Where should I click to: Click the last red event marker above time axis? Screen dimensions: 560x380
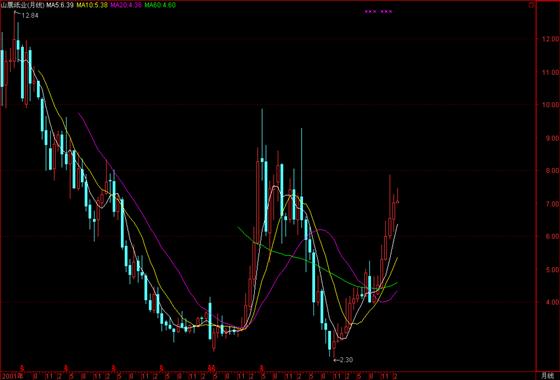pos(262,368)
